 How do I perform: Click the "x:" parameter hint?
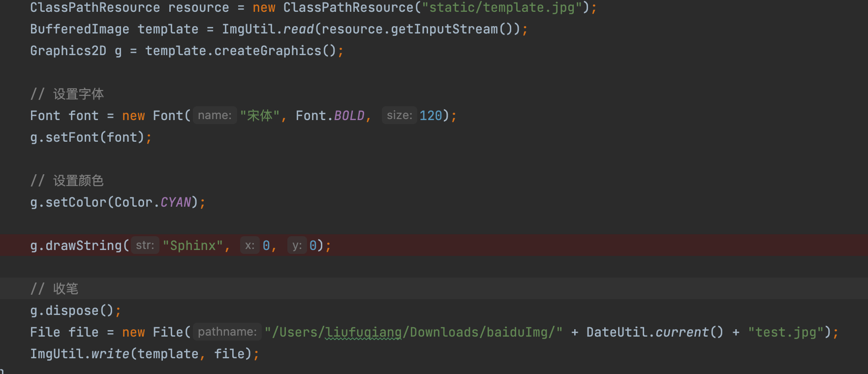[250, 246]
